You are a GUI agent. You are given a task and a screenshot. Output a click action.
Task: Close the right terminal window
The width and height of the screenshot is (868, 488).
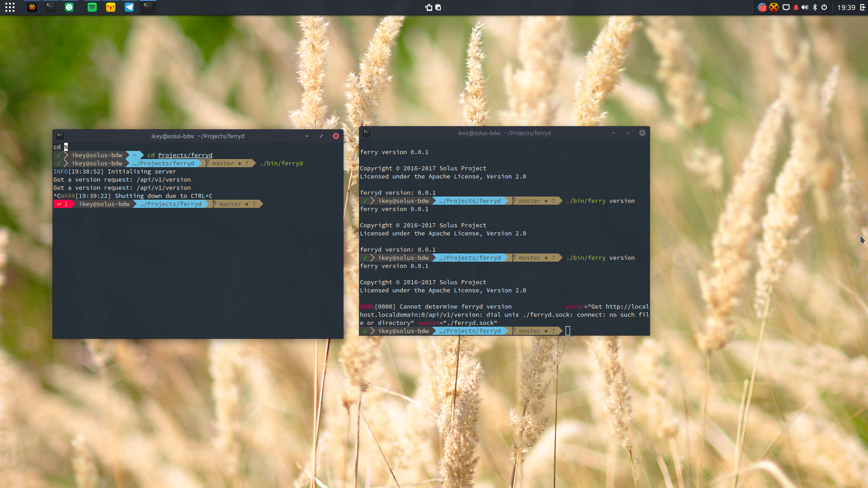pyautogui.click(x=642, y=133)
